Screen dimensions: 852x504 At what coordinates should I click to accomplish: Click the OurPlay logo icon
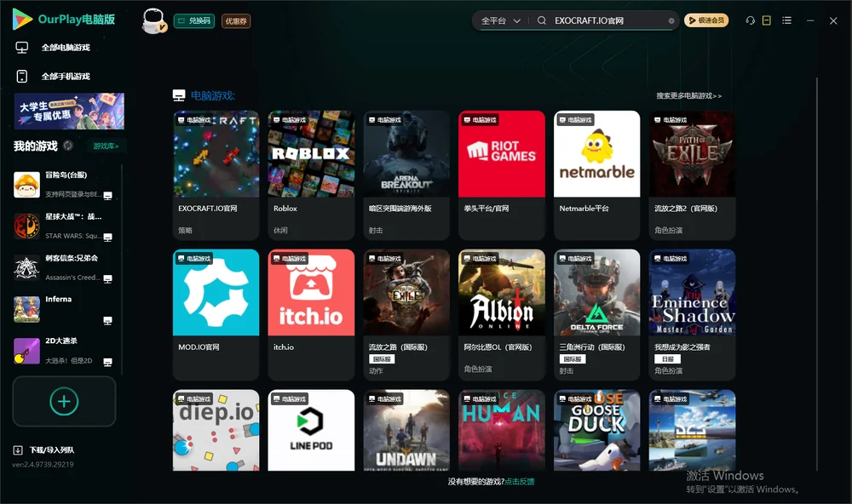(x=22, y=19)
